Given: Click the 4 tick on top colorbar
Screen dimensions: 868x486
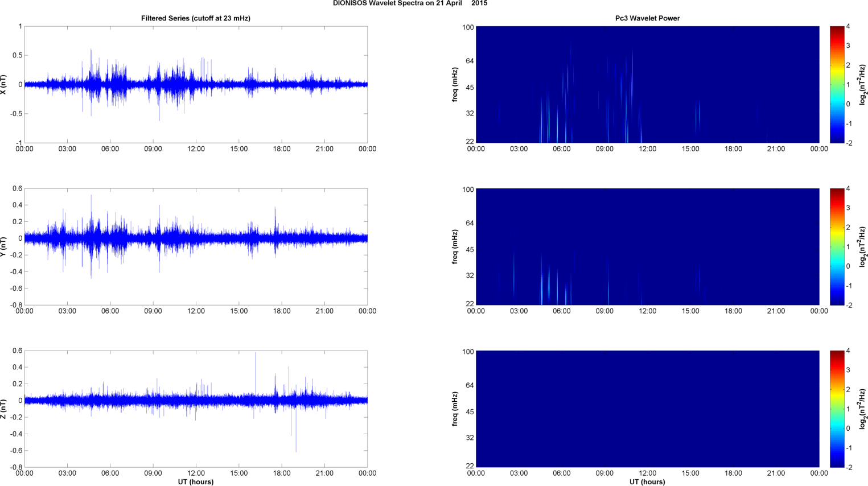Looking at the screenshot, I should click(x=848, y=27).
